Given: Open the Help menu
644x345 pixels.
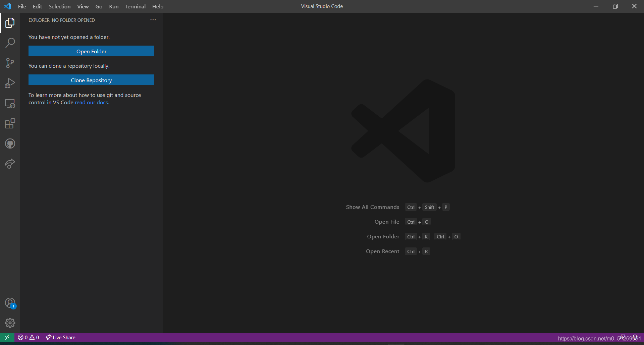Looking at the screenshot, I should (x=158, y=6).
